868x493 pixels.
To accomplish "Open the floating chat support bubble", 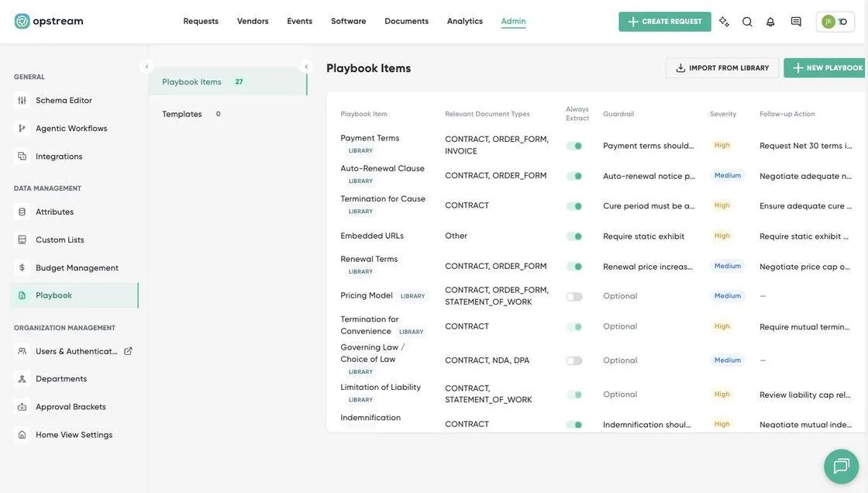I will point(842,467).
